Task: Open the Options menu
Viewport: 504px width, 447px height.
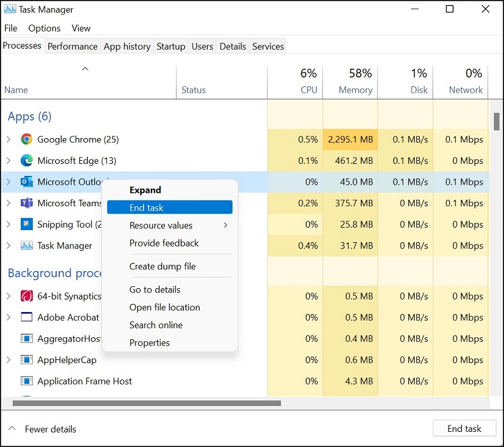Action: [44, 28]
